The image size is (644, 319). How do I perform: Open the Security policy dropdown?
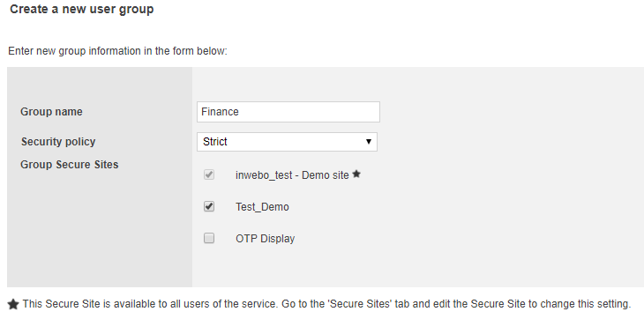[287, 142]
